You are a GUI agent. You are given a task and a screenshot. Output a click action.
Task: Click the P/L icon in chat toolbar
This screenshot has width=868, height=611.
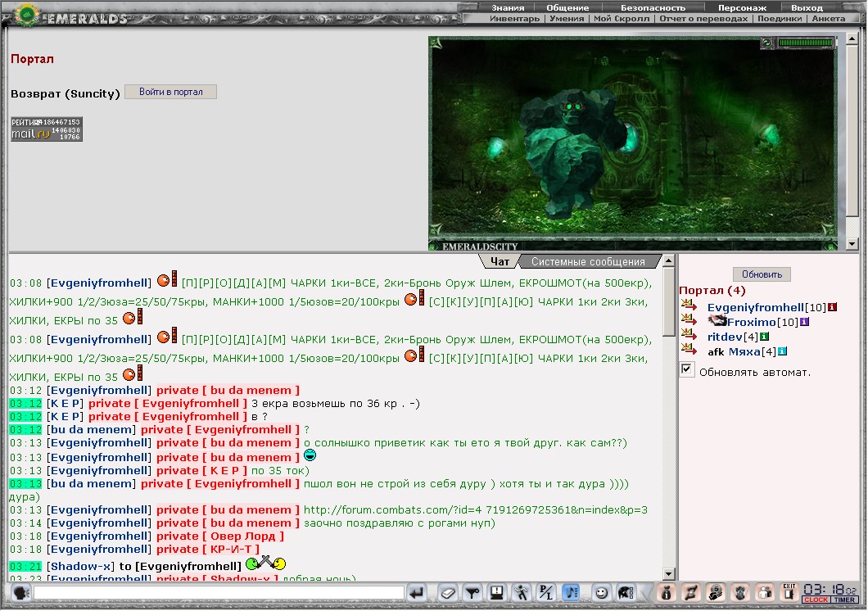click(546, 593)
